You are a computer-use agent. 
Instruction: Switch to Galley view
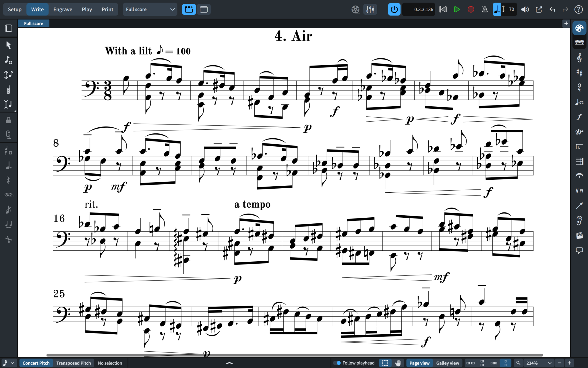(447, 363)
